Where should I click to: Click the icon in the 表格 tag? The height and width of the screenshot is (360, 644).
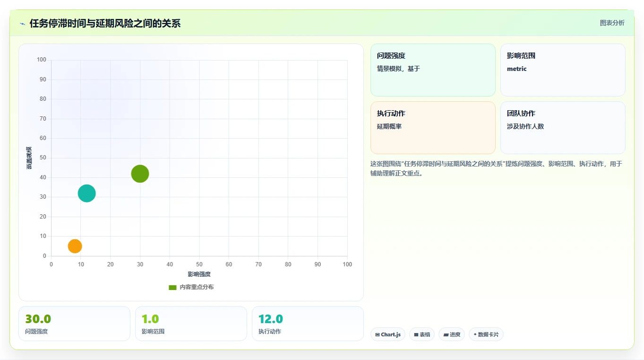click(x=416, y=334)
